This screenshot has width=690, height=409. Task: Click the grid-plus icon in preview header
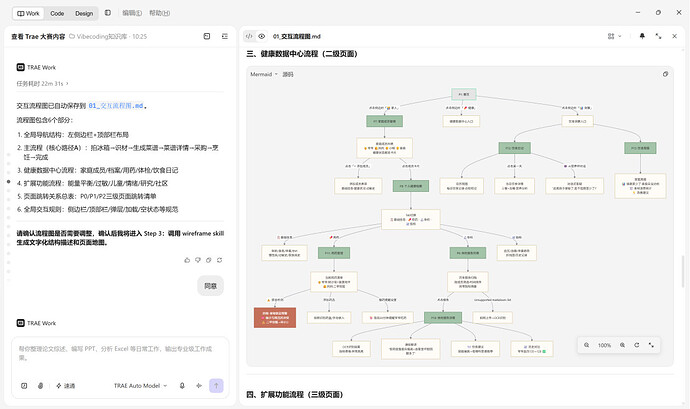click(611, 36)
